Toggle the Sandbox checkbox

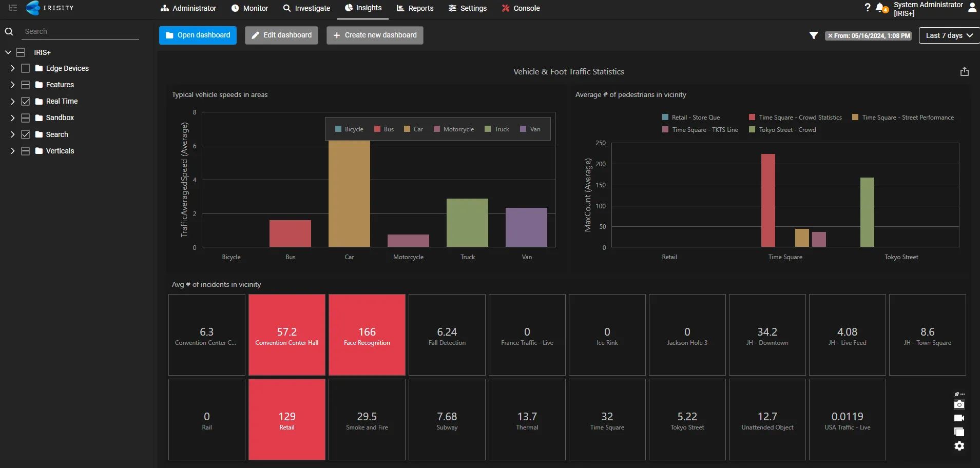25,118
